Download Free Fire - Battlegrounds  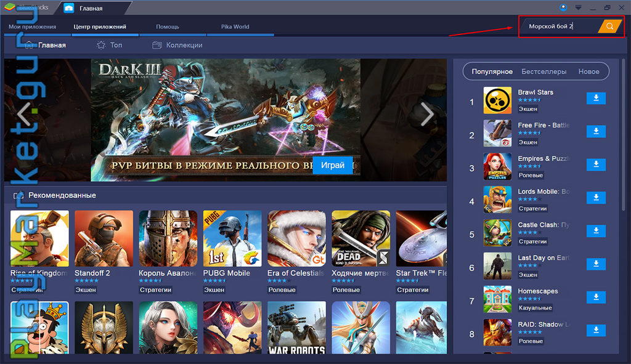[x=596, y=131]
